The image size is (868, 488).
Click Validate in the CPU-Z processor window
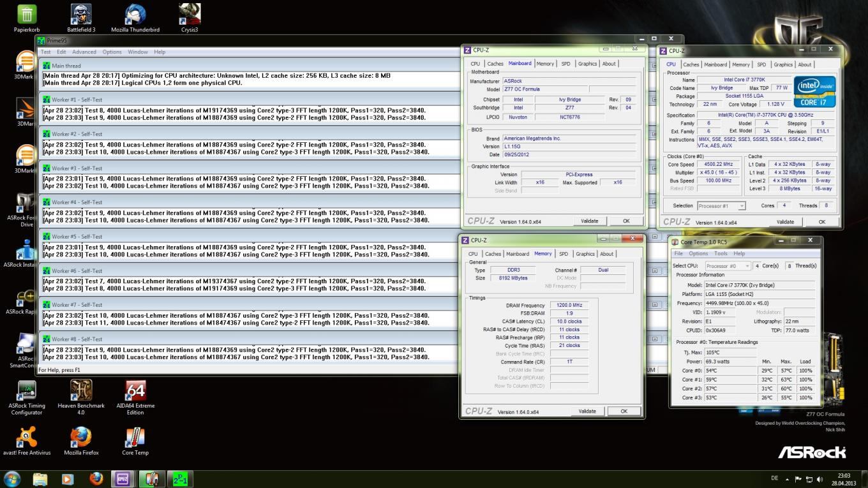(x=785, y=222)
